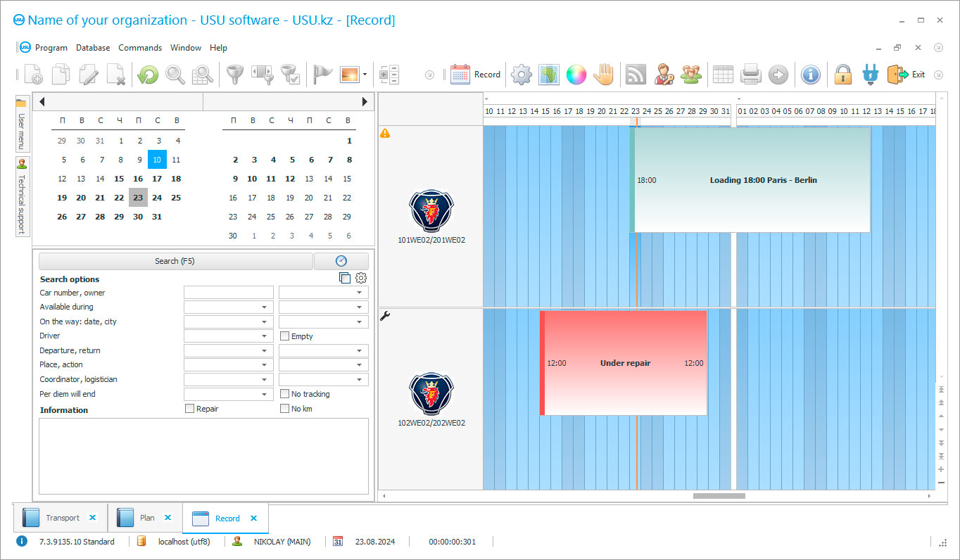Check the No tracking option
This screenshot has width=960, height=560.
(284, 394)
